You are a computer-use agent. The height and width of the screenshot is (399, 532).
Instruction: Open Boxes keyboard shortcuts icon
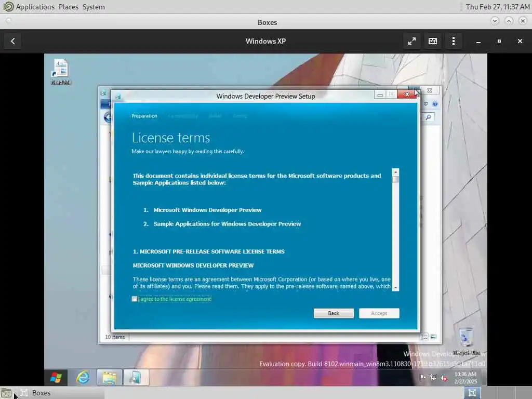(433, 41)
